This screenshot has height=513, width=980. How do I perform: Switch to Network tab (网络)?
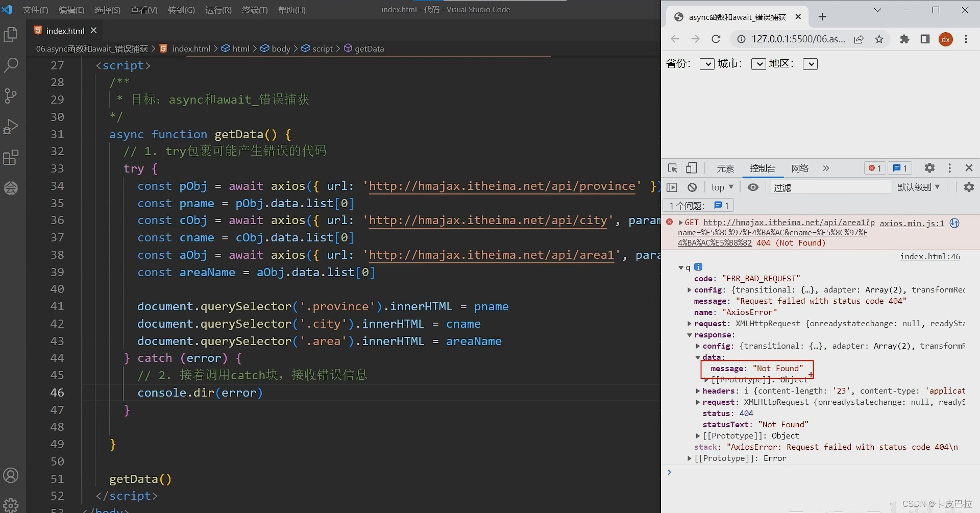[800, 168]
